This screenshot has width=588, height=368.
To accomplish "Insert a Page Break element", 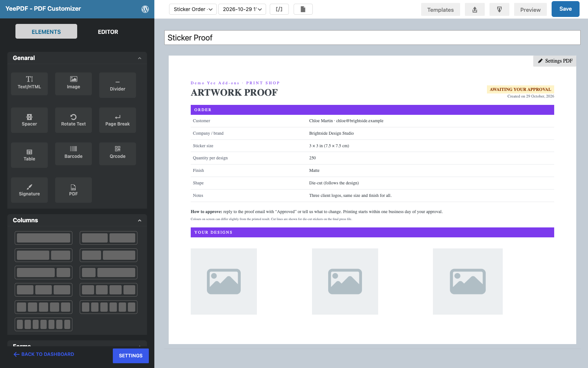I will 118,120.
